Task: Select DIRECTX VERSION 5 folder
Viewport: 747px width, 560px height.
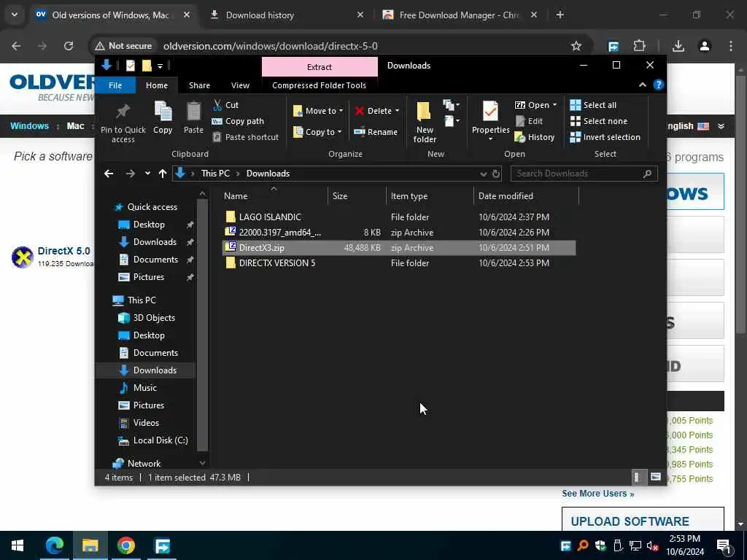Action: [x=399, y=262]
